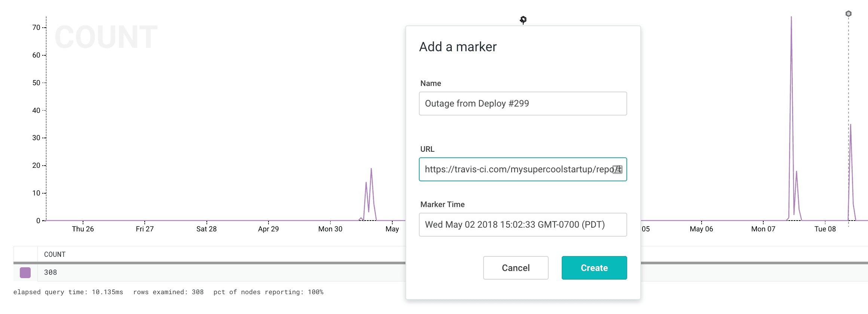Click the May 06 x-axis label
The width and height of the screenshot is (868, 314).
point(701,229)
